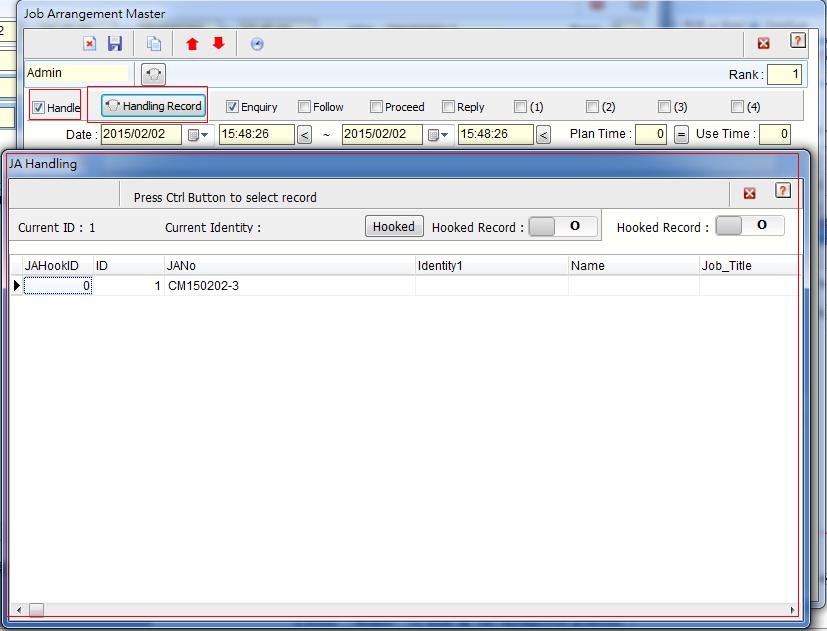The image size is (827, 631).
Task: Uncheck the Handle checkbox
Action: coord(38,108)
